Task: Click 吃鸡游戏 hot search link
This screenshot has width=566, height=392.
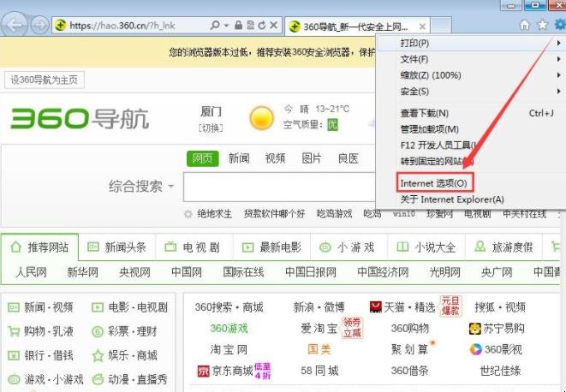Action: coord(334,214)
